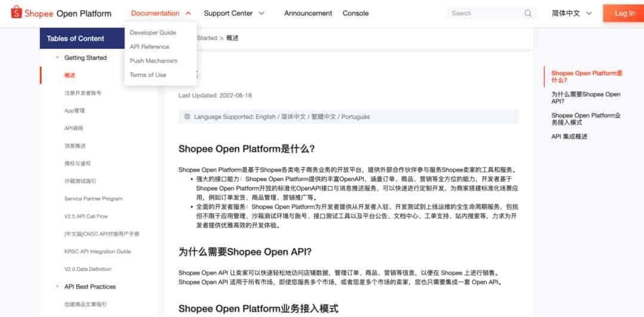Image resolution: width=644 pixels, height=317 pixels.
Task: Open the Documentation menu item
Action: [x=155, y=13]
